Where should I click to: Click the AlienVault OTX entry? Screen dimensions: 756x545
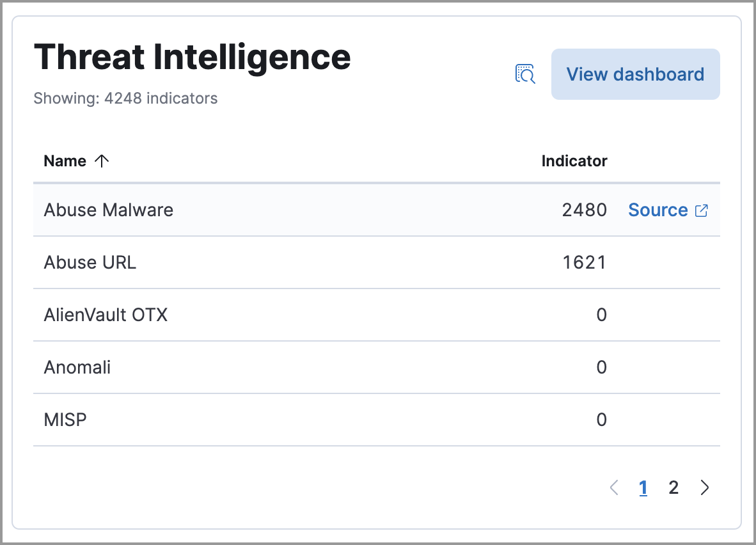[x=106, y=315]
